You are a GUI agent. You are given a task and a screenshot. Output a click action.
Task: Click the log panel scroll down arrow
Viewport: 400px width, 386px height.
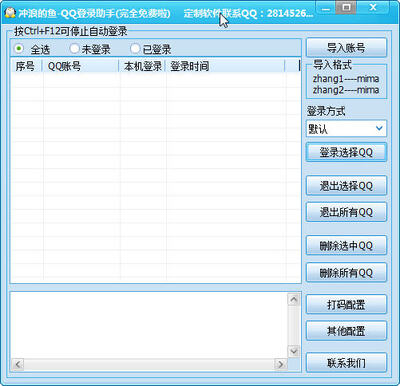(294, 351)
